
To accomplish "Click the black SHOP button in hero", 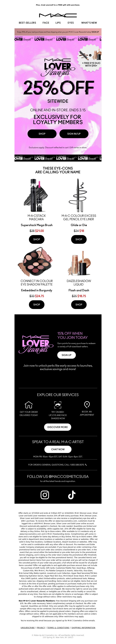I will [x=42, y=134].
